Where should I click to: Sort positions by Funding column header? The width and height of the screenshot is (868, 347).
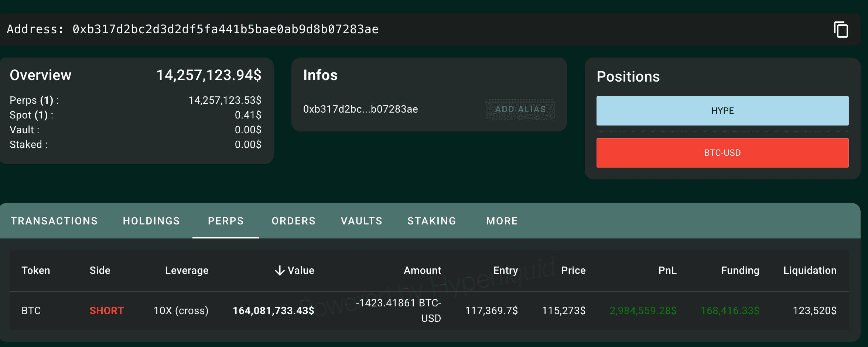tap(740, 271)
